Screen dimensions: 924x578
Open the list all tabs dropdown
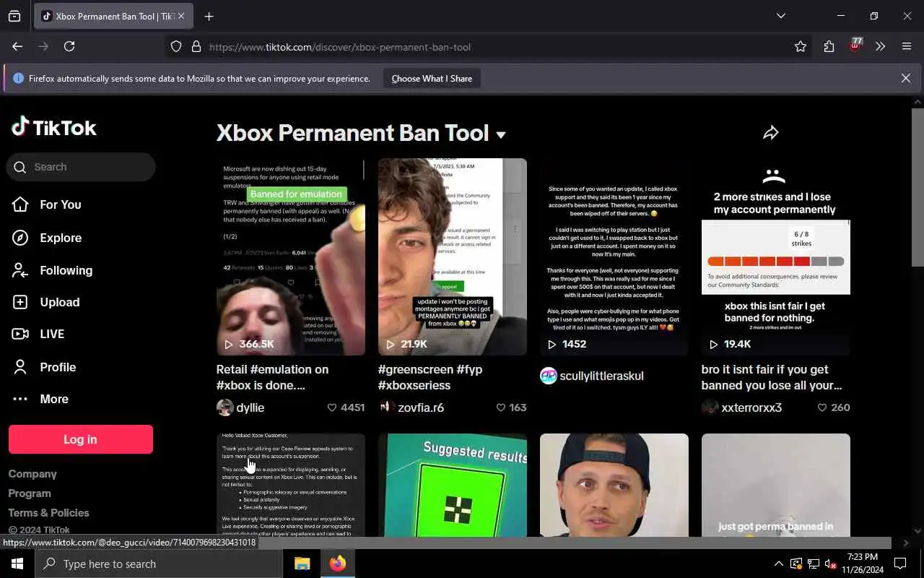[x=781, y=16]
